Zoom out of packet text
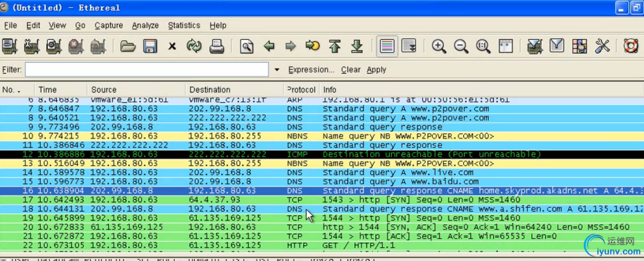The image size is (644, 261). click(462, 46)
